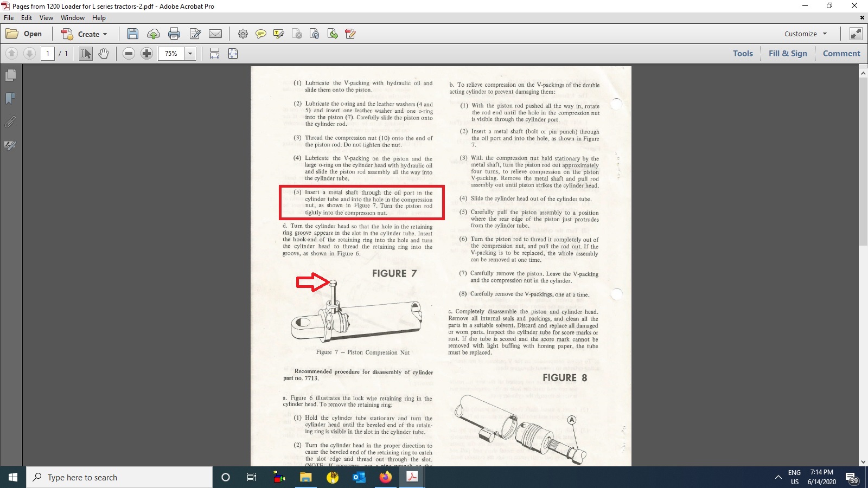Image resolution: width=868 pixels, height=488 pixels.
Task: Open the Fill & Sign pane
Action: coord(788,54)
